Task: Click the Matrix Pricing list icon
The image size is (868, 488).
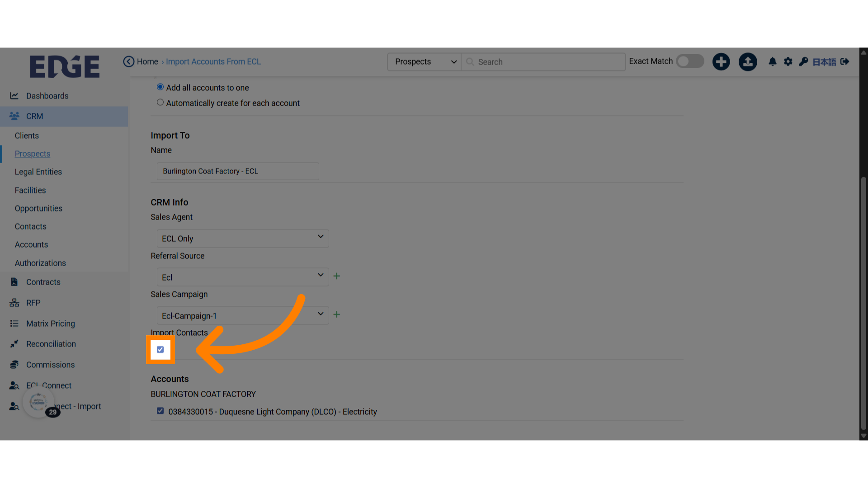Action: pyautogui.click(x=14, y=324)
